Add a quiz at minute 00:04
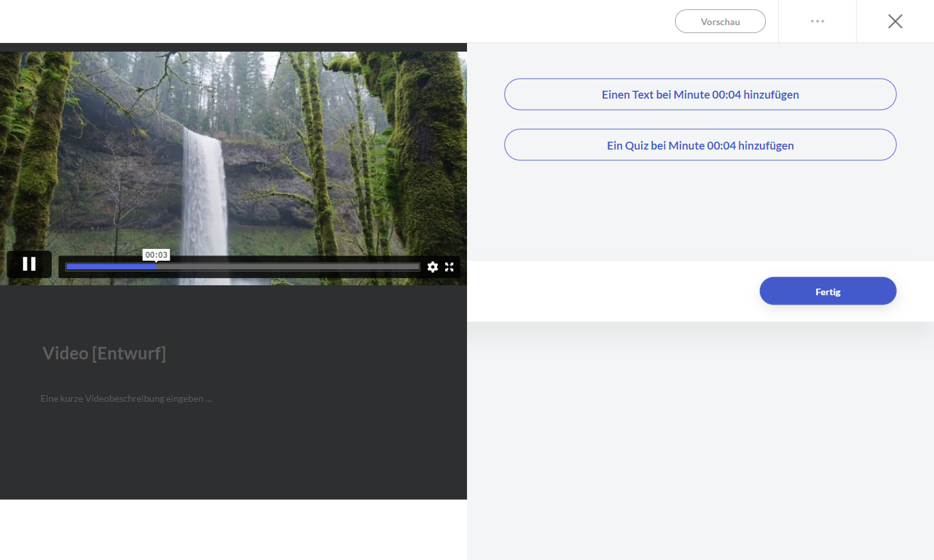The image size is (934, 560). [x=700, y=145]
